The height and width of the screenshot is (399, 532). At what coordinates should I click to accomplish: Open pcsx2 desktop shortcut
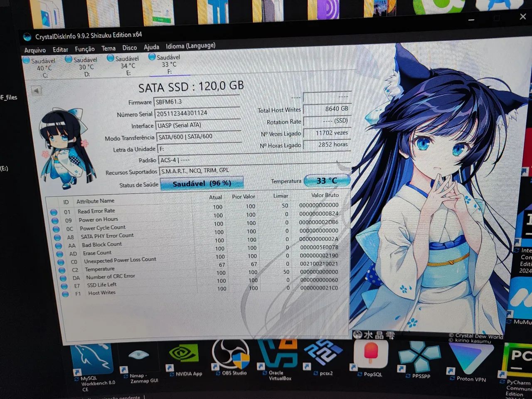[x=323, y=358]
